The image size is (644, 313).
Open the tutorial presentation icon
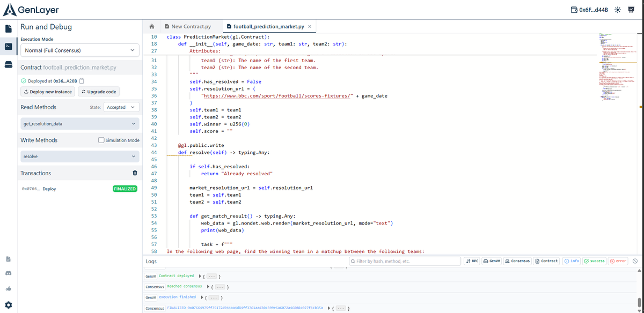(x=632, y=10)
